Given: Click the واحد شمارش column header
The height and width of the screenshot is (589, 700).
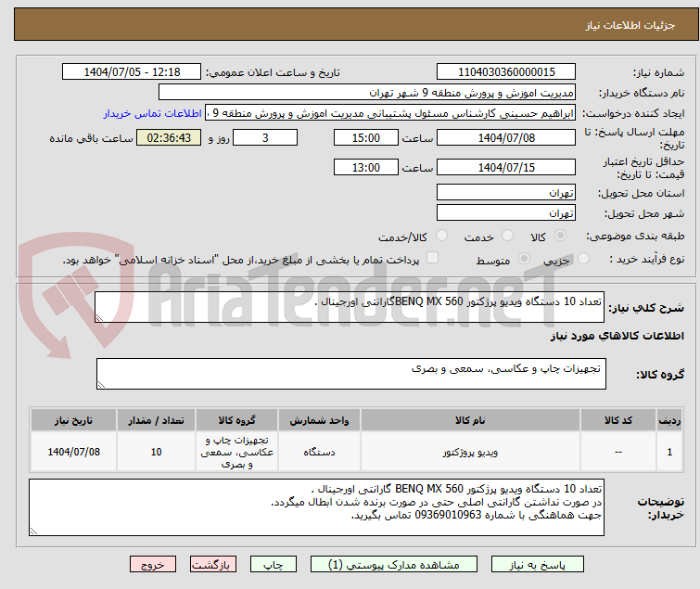Looking at the screenshot, I should [319, 420].
